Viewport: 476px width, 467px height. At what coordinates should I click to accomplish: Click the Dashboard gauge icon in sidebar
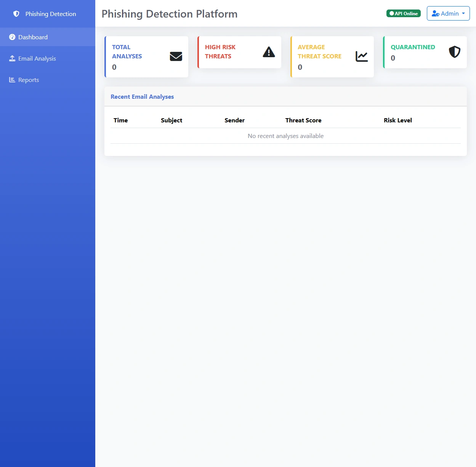(12, 37)
